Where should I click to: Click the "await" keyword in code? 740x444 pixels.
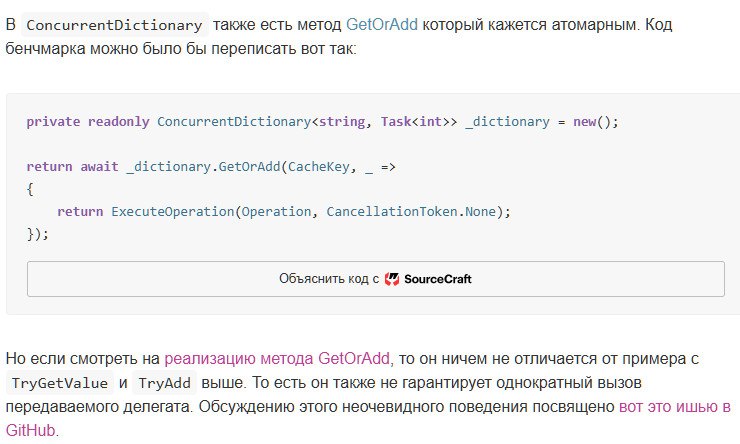click(x=99, y=167)
